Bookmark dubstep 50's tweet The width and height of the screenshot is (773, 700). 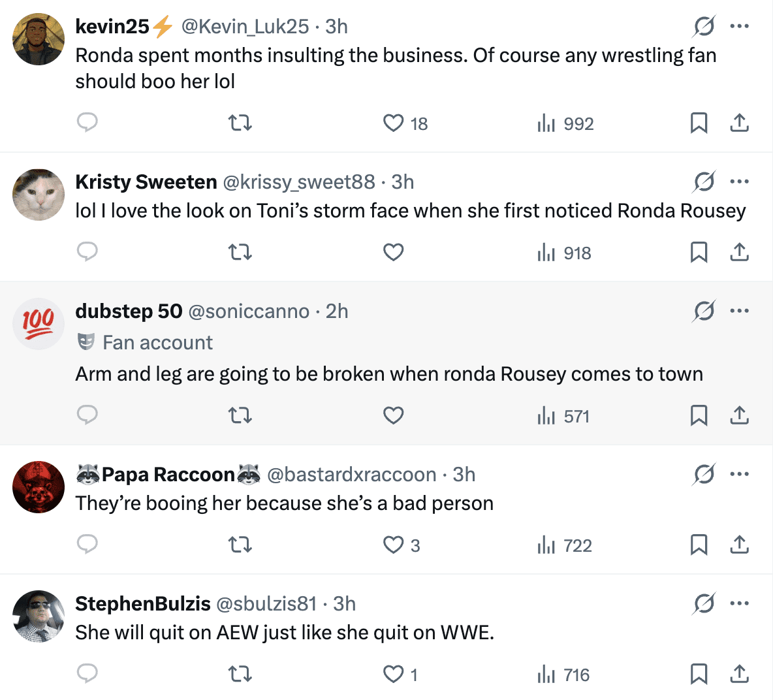tap(699, 415)
